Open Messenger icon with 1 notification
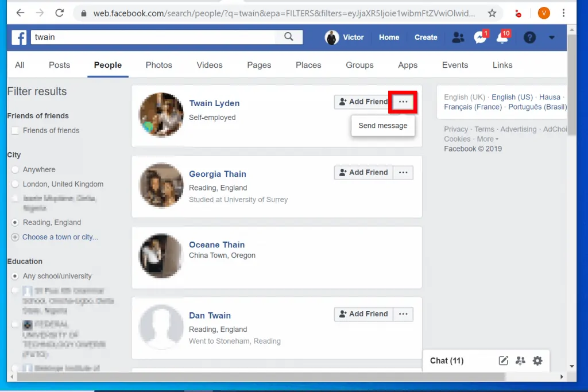Viewport: 588px width, 392px height. pyautogui.click(x=481, y=37)
